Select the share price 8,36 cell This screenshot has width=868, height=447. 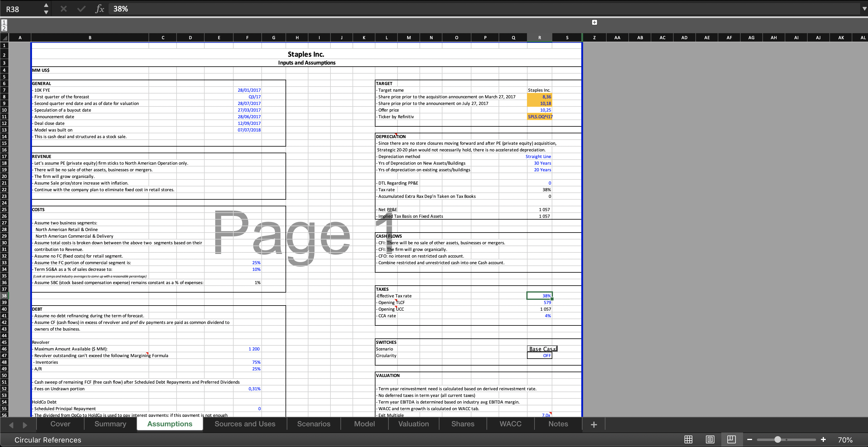tap(539, 97)
